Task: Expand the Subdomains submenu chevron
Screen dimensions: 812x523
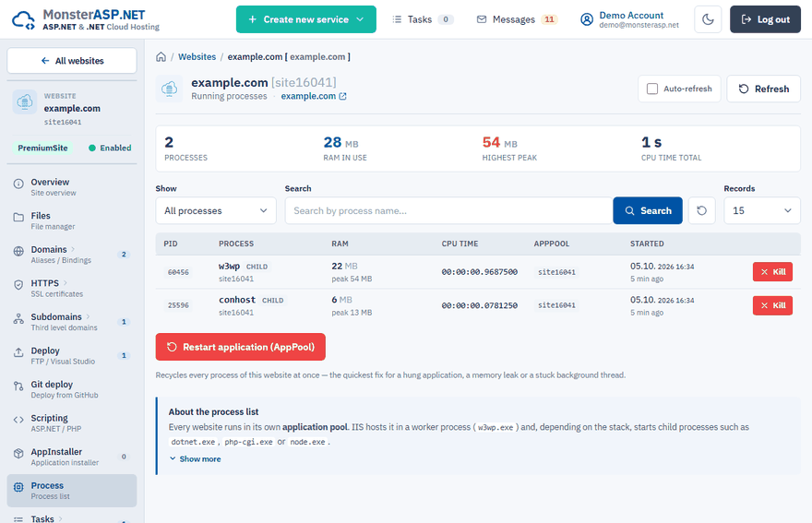Action: [x=88, y=317]
